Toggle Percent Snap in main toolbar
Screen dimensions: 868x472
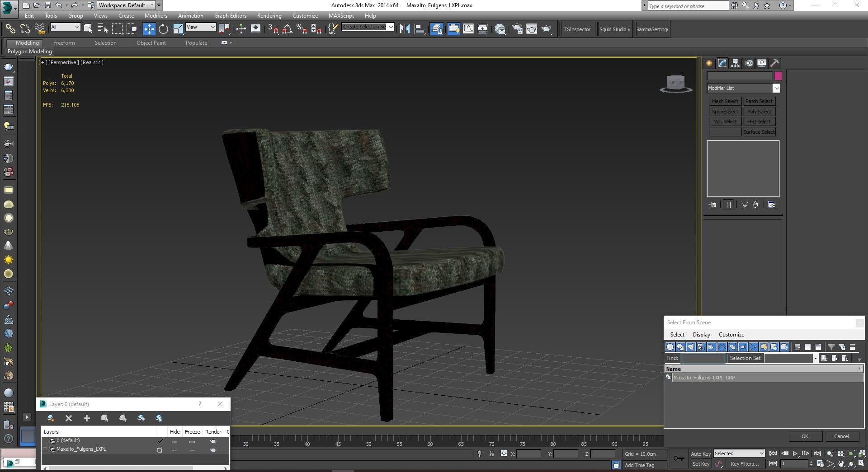point(302,29)
